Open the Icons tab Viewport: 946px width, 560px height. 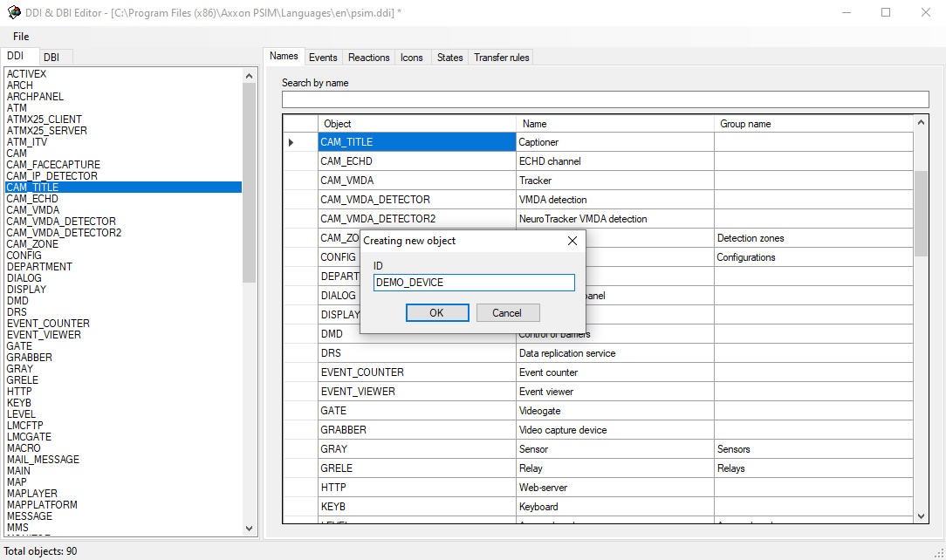click(x=411, y=58)
